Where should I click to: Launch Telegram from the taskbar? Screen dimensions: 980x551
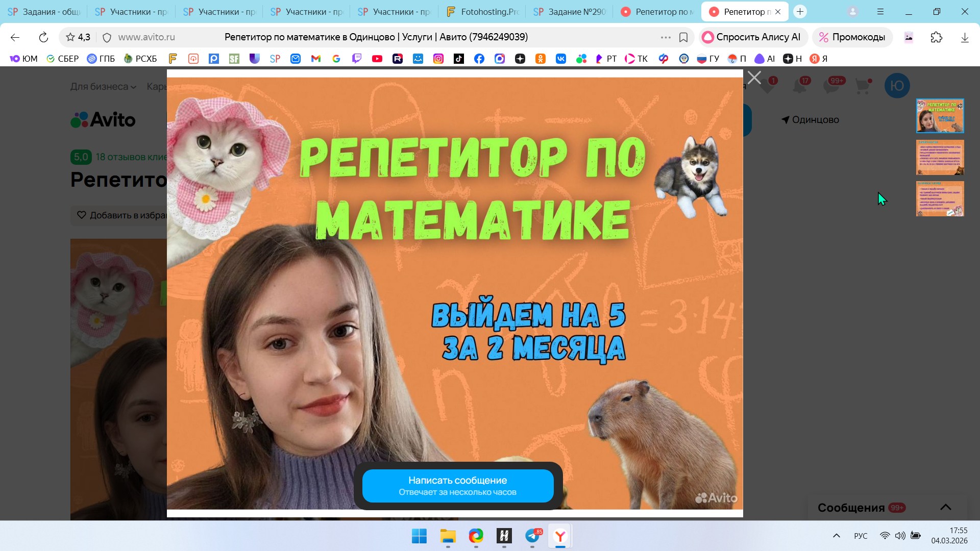[532, 536]
